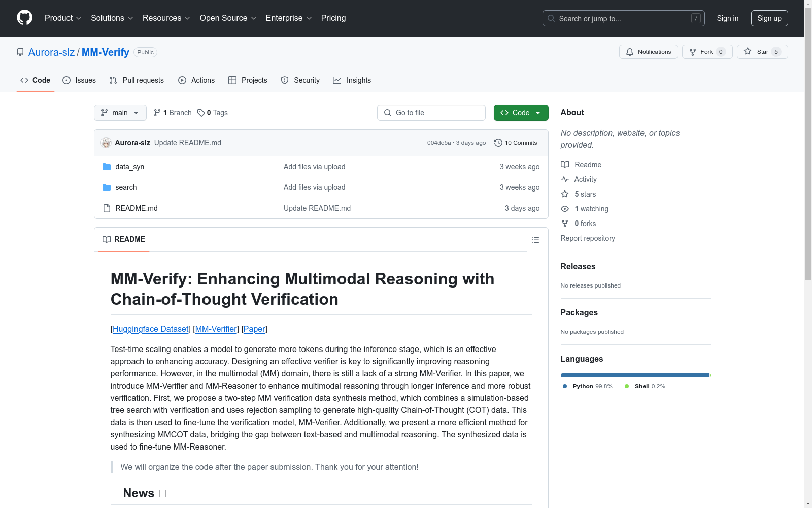Open the MM-Verifier link
The width and height of the screenshot is (812, 508).
(216, 329)
